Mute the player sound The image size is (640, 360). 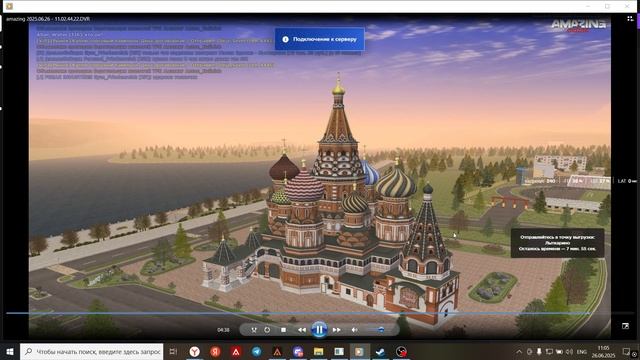(354, 330)
